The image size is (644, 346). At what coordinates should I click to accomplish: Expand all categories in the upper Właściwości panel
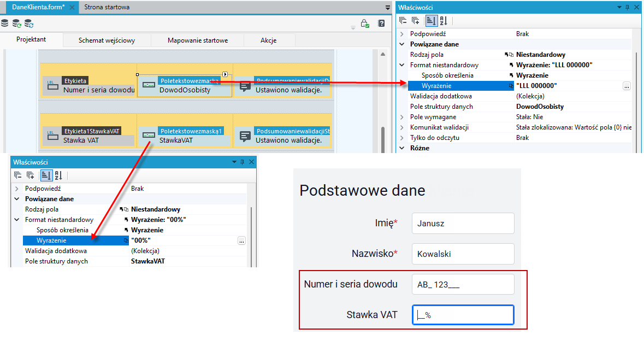click(x=416, y=21)
